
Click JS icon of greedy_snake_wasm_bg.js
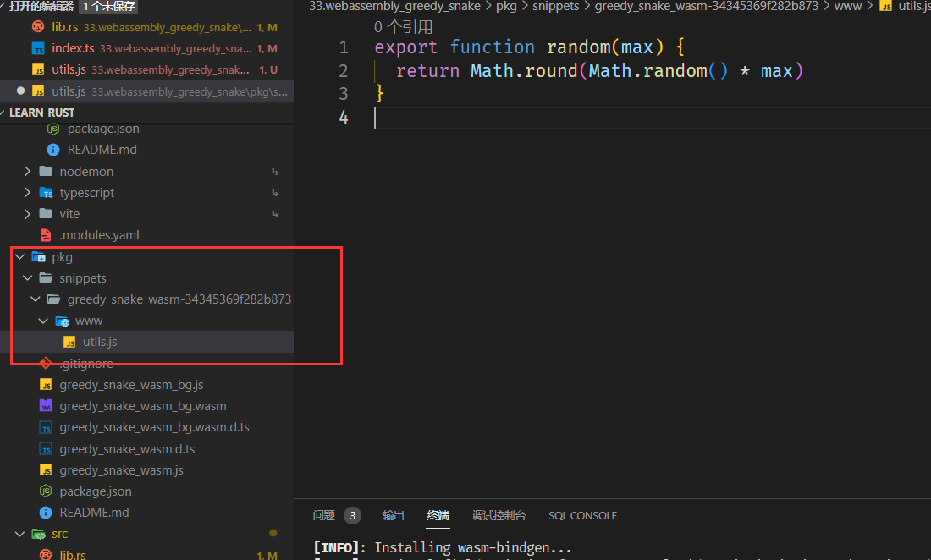coord(46,385)
